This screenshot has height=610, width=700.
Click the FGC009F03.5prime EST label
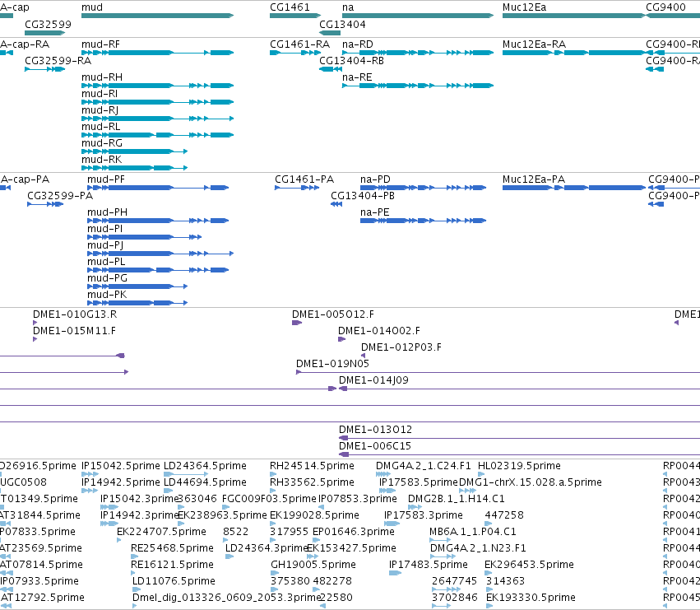coord(269,499)
